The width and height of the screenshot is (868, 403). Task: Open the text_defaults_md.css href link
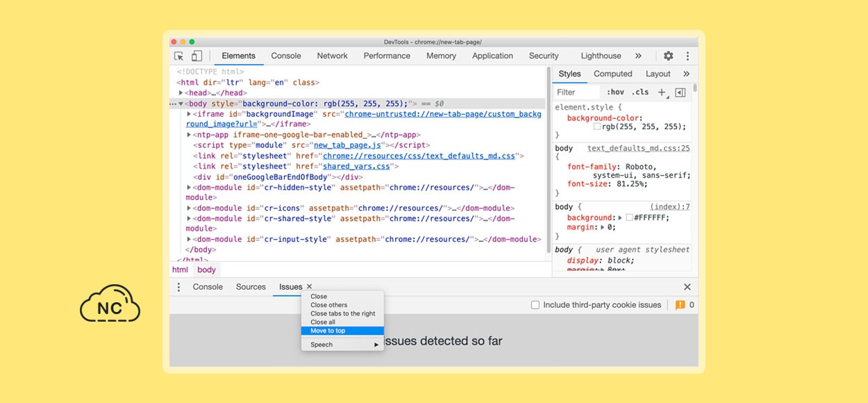click(419, 156)
